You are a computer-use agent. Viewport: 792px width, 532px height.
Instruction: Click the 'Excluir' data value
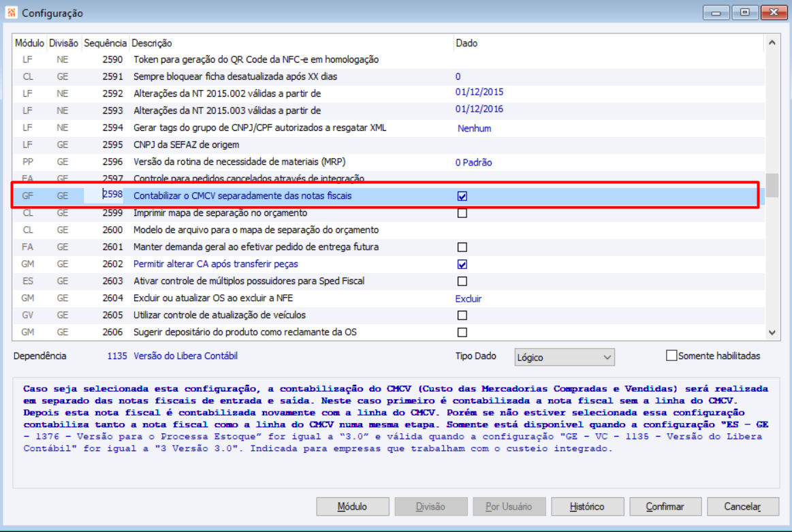click(469, 298)
